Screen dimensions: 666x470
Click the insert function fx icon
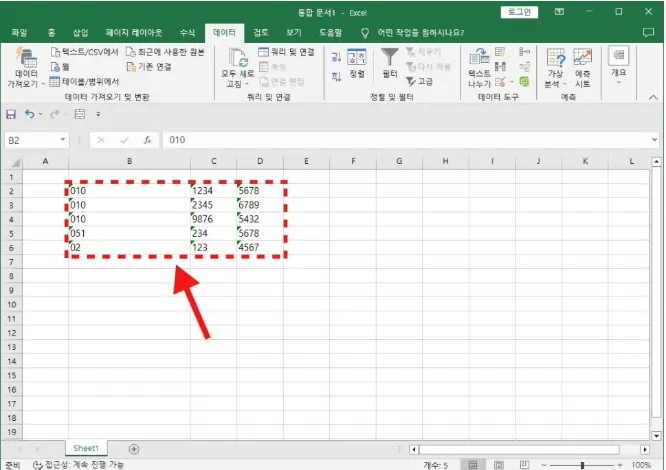click(147, 140)
